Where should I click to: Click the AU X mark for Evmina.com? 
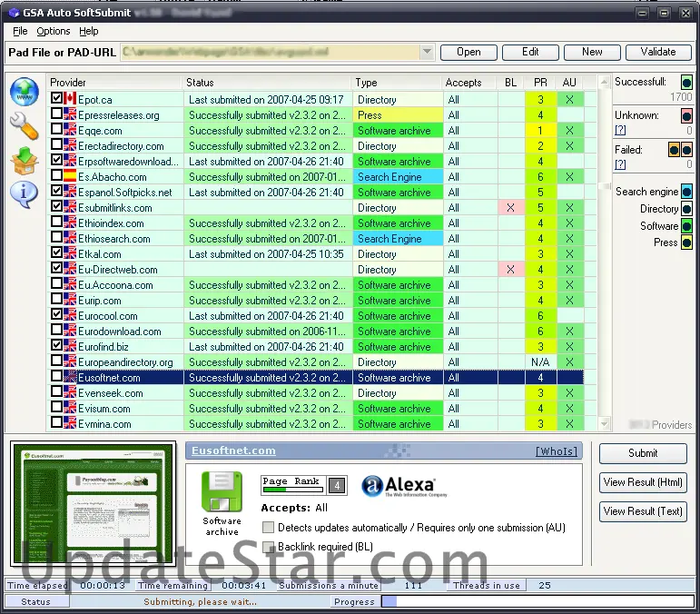(x=569, y=424)
